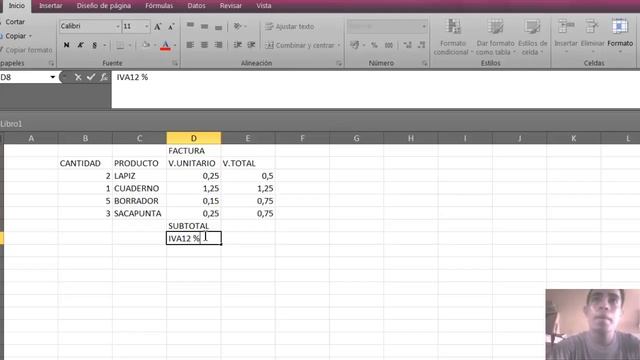Click the red font color A icon

(x=165, y=45)
